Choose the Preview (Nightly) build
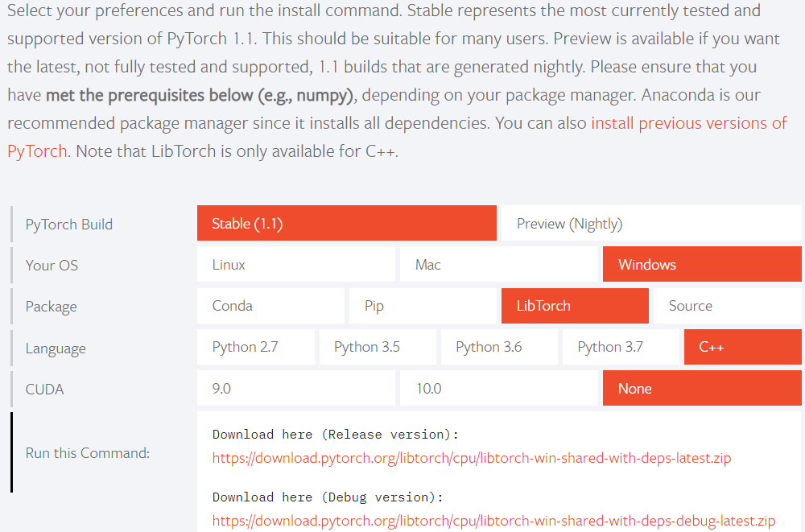The height and width of the screenshot is (532, 805). tap(650, 224)
